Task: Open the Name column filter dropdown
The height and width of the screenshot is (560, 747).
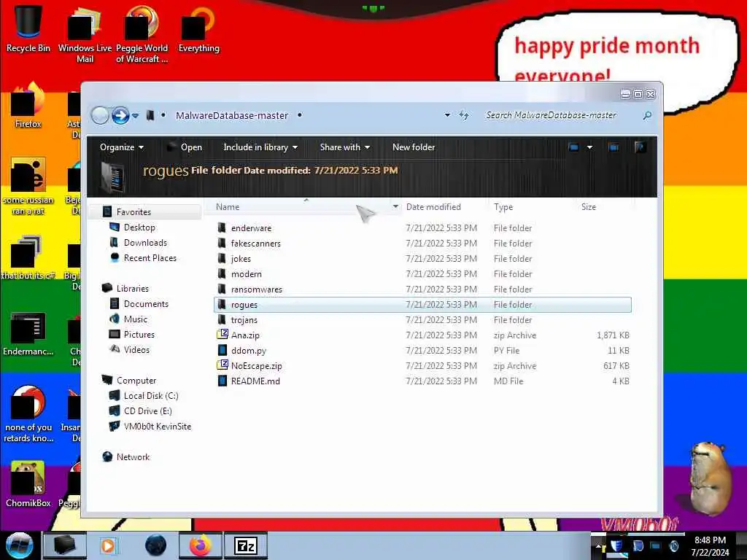Action: 395,206
